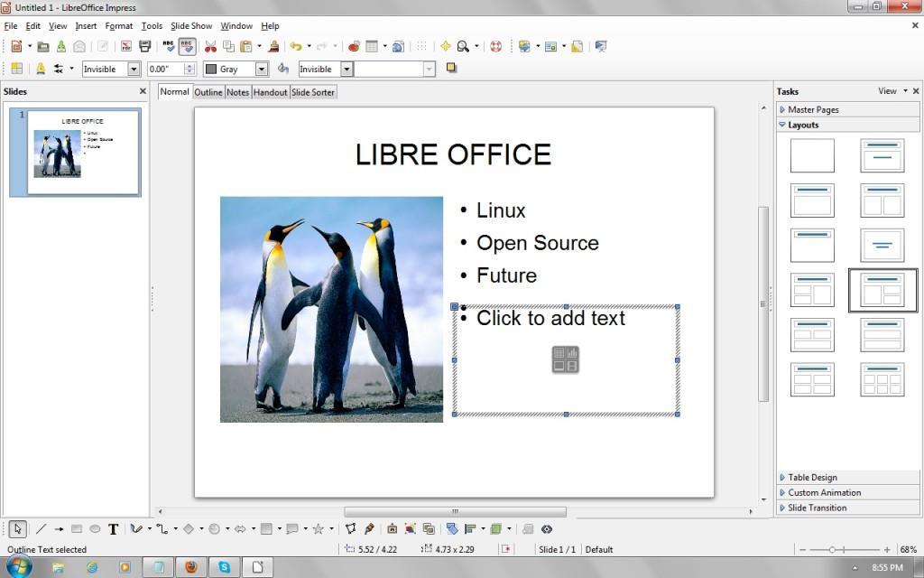Click the LIBRE OFFICE title text
Image resolution: width=924 pixels, height=578 pixels.
coord(453,154)
